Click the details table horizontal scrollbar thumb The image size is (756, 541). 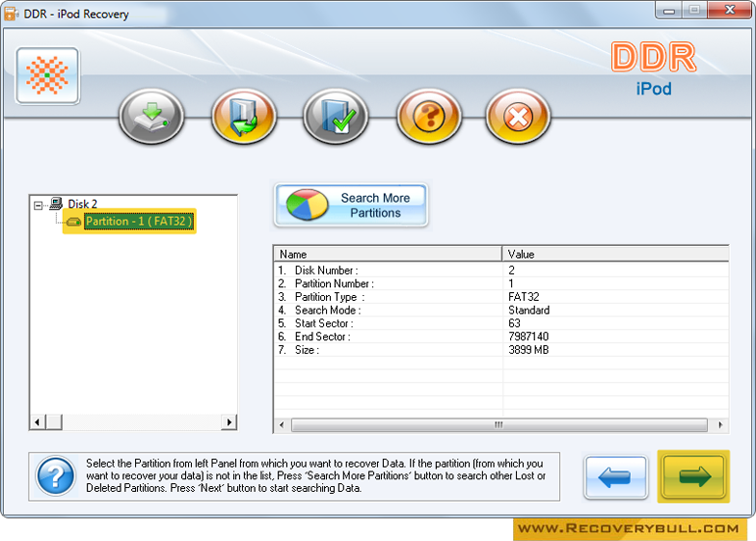499,425
